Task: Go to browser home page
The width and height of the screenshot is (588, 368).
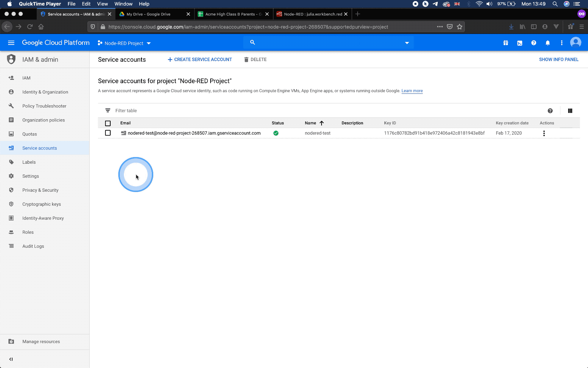Action: pos(41,26)
